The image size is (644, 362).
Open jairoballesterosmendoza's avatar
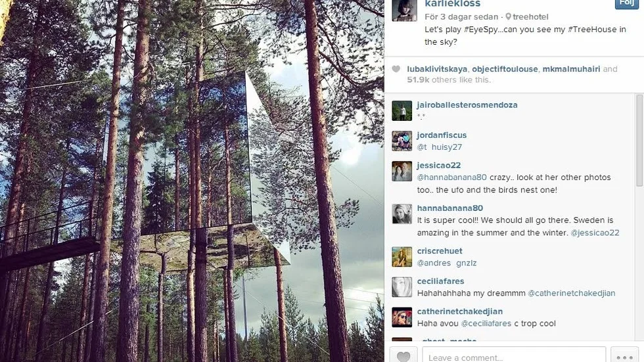[x=402, y=110]
